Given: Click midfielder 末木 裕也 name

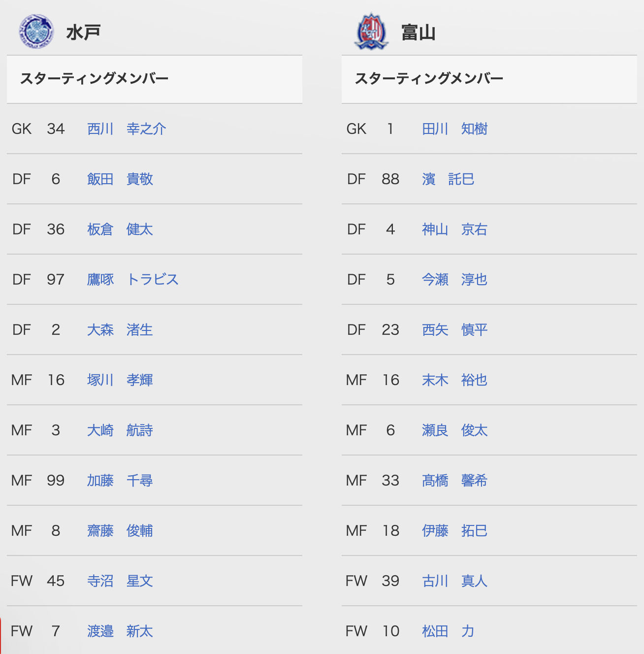Looking at the screenshot, I should 455,380.
